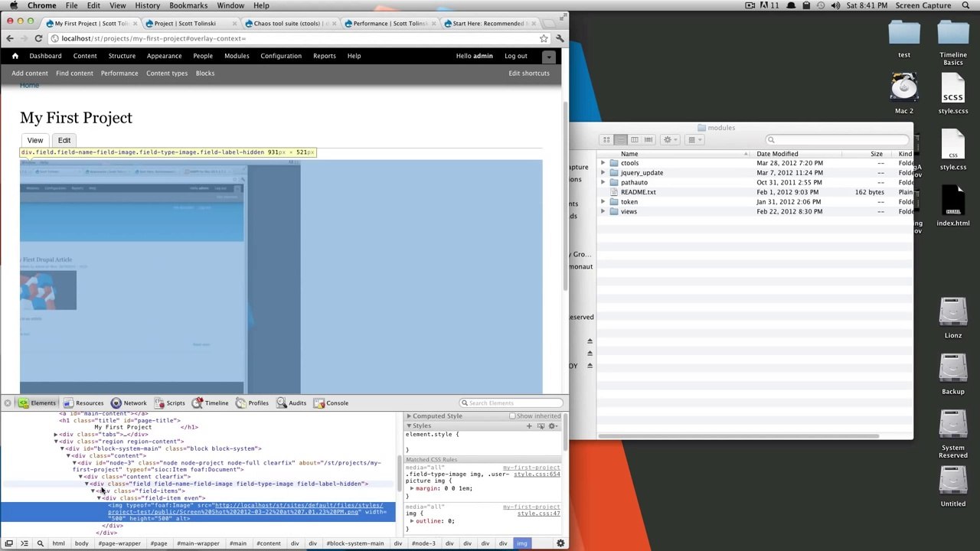Reload the page in Chrome
Screen dimensions: 980x551
[x=38, y=38]
